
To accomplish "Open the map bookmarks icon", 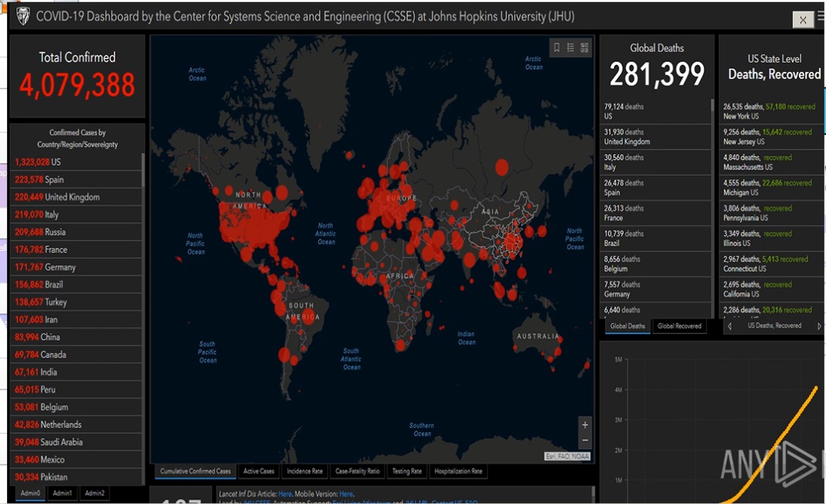I will [x=557, y=48].
